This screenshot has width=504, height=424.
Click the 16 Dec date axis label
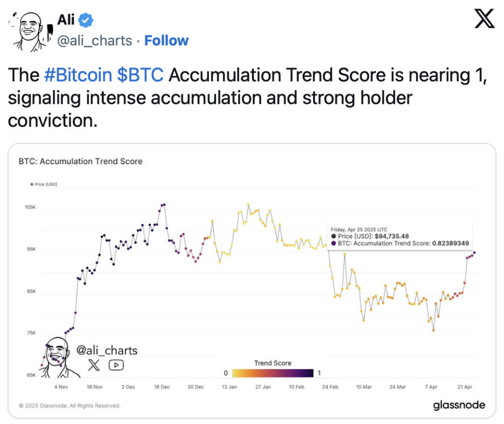[x=161, y=387]
